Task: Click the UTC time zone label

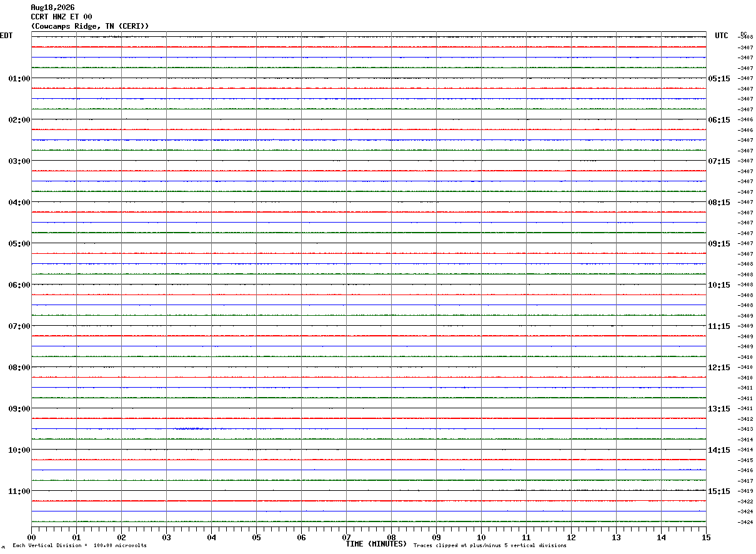Action: pyautogui.click(x=722, y=36)
